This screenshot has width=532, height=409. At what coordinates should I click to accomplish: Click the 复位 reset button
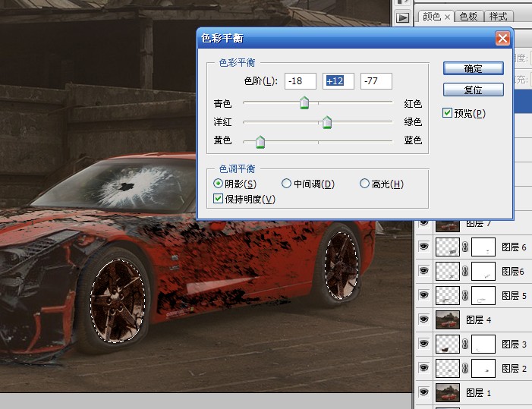click(473, 90)
